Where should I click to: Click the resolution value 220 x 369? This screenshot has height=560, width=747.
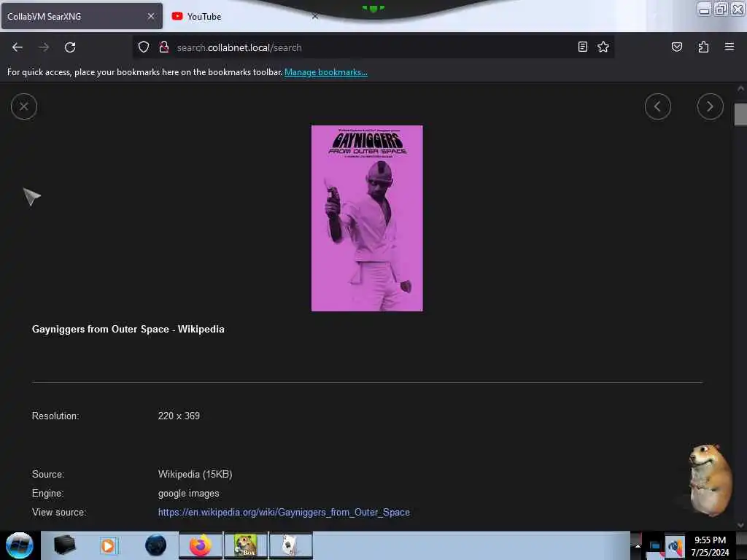pyautogui.click(x=179, y=416)
